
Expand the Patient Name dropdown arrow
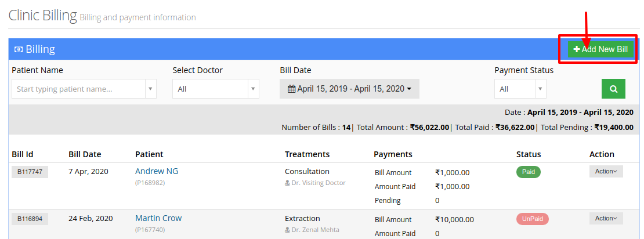150,89
